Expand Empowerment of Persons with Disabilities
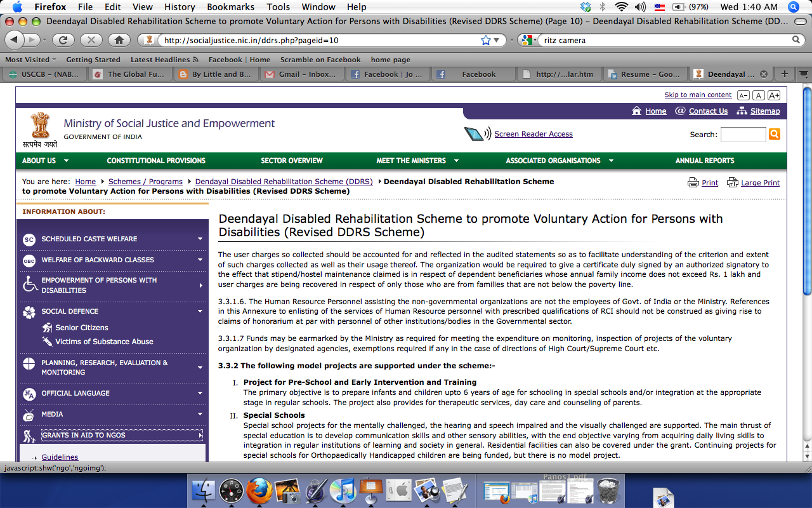The height and width of the screenshot is (508, 812). 112,285
